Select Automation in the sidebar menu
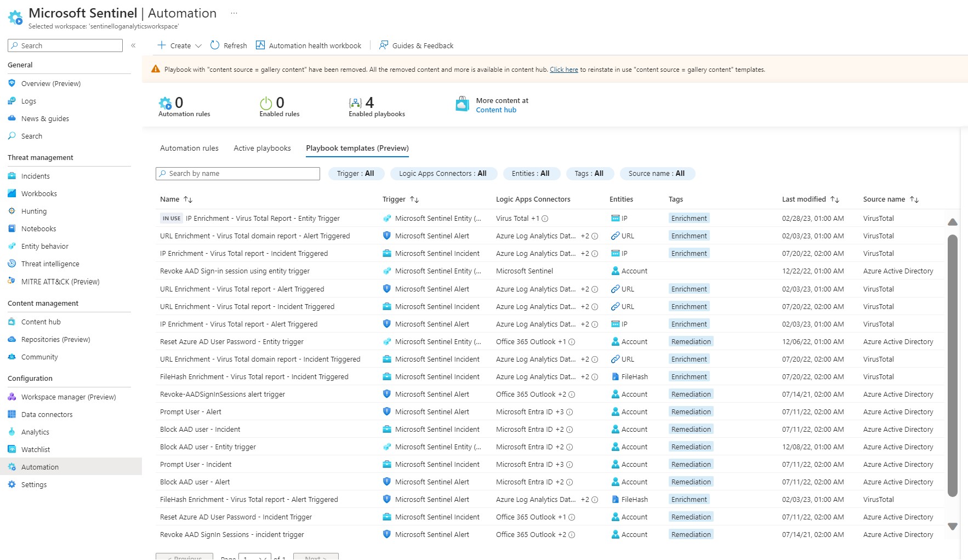 pos(71,467)
